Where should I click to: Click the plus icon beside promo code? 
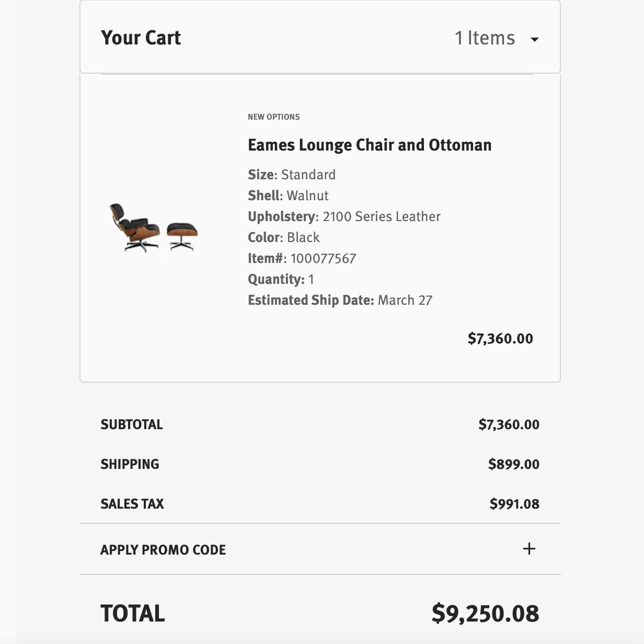tap(529, 548)
